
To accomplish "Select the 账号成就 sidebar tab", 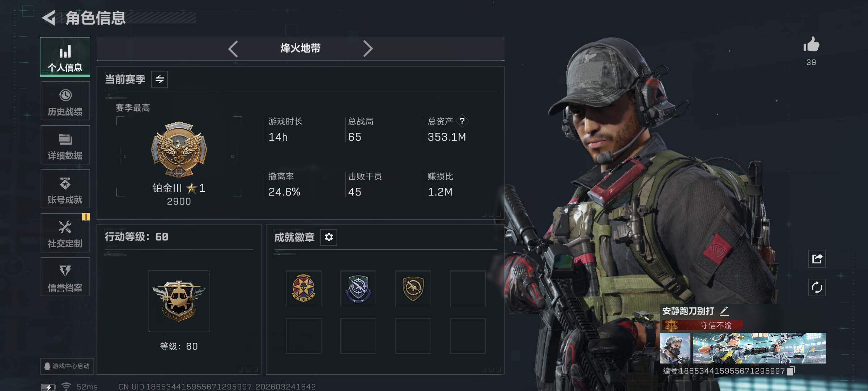I will pos(65,189).
